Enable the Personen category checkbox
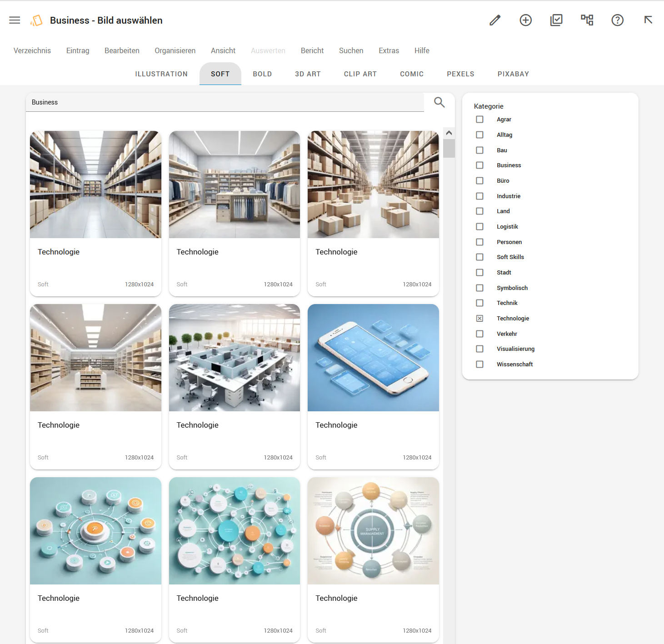Image resolution: width=664 pixels, height=644 pixels. 479,242
